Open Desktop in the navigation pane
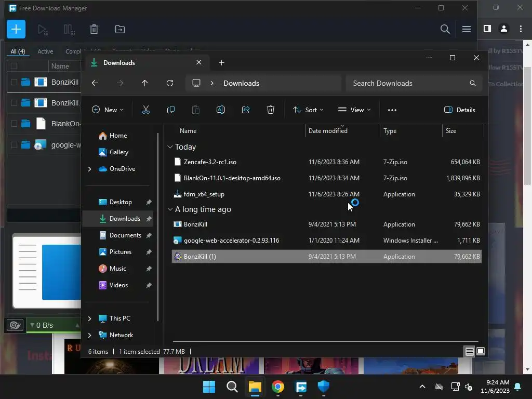This screenshot has width=532, height=399. pyautogui.click(x=121, y=202)
